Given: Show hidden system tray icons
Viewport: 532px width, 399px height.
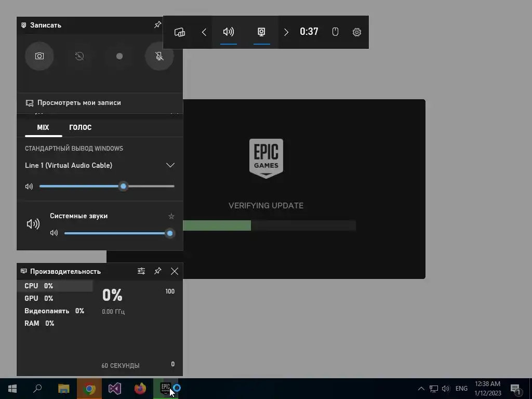Looking at the screenshot, I should click(421, 389).
